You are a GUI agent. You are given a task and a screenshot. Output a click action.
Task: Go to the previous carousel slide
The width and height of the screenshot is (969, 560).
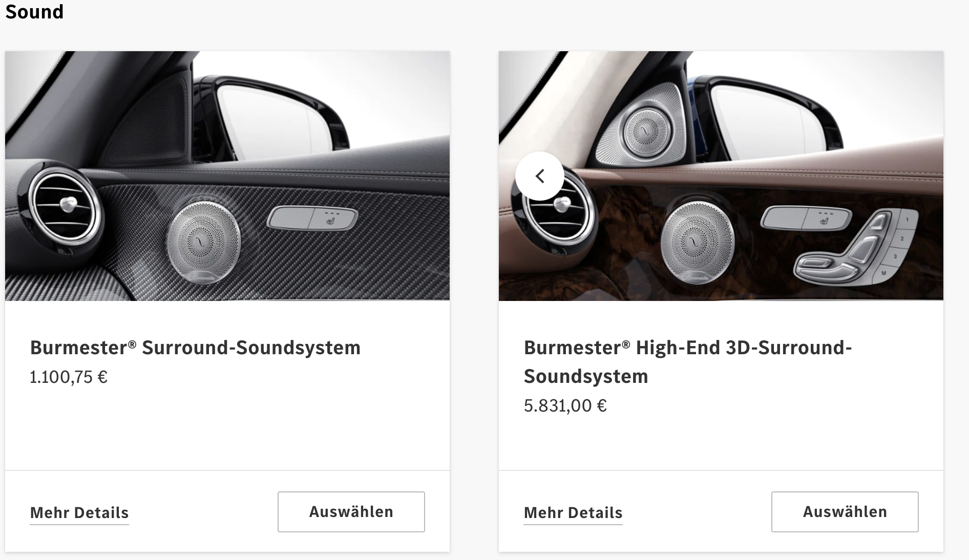pos(539,176)
